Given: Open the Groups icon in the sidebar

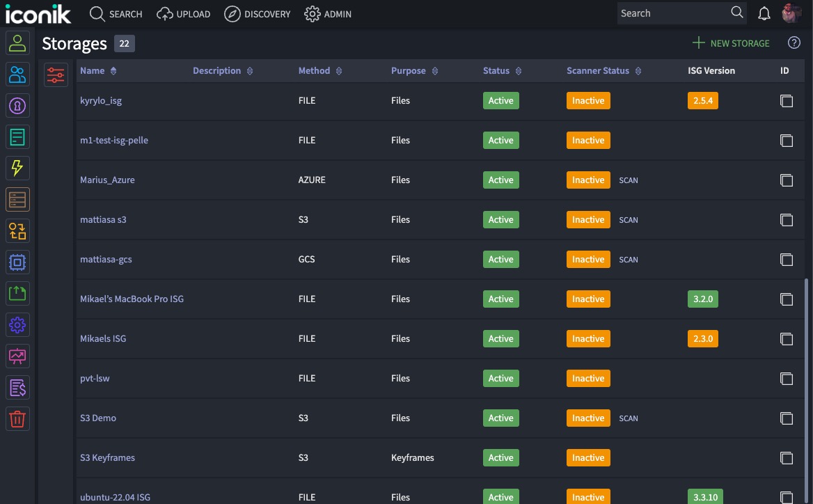Looking at the screenshot, I should point(17,74).
